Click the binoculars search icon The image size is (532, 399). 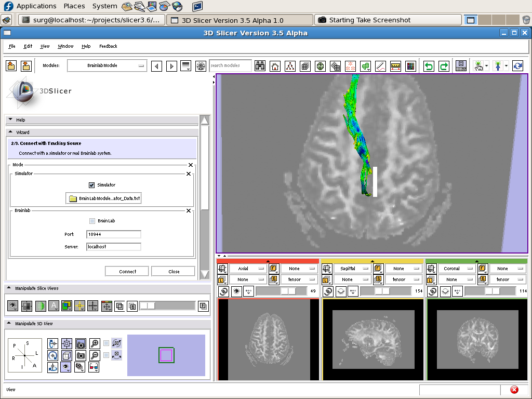tap(260, 66)
